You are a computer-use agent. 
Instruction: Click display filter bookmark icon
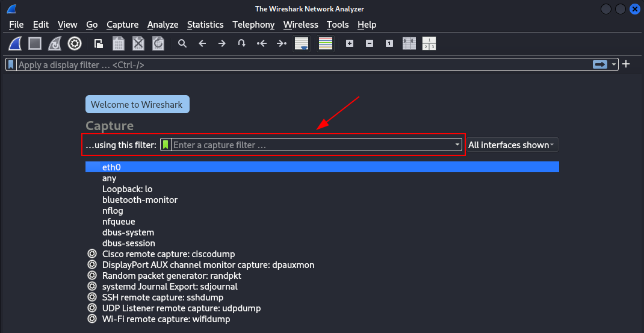(x=11, y=64)
